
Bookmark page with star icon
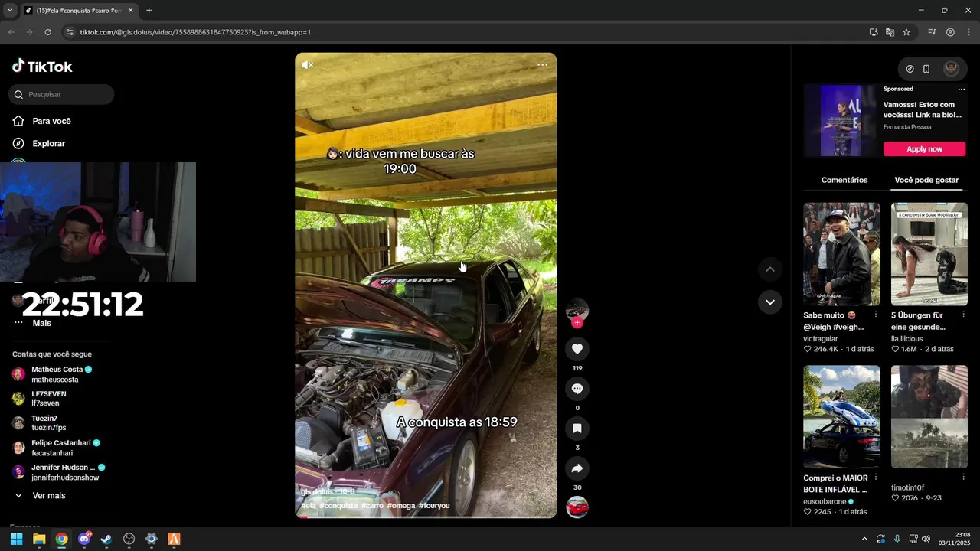click(x=906, y=32)
